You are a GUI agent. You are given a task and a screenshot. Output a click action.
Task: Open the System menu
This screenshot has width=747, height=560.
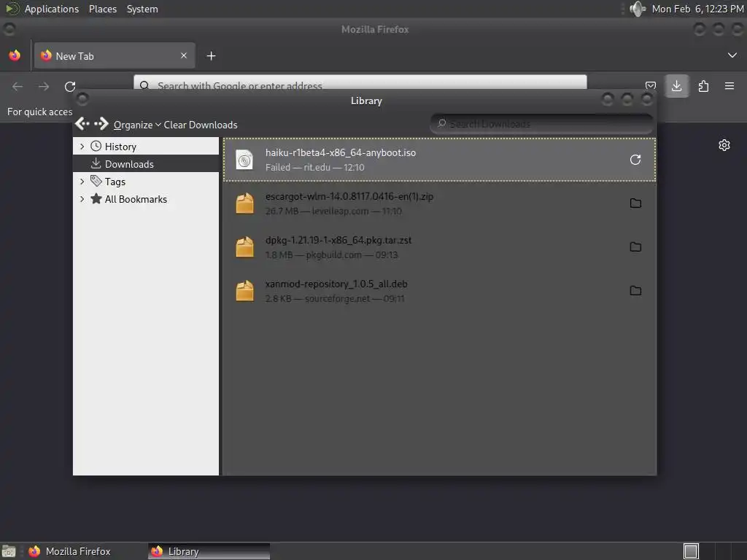142,9
